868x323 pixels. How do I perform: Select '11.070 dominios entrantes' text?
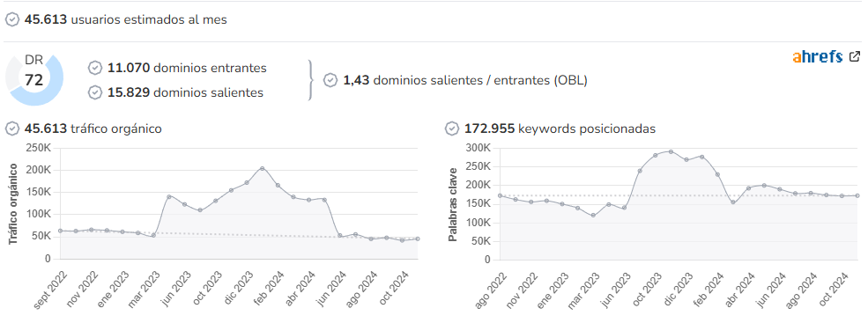coord(187,68)
